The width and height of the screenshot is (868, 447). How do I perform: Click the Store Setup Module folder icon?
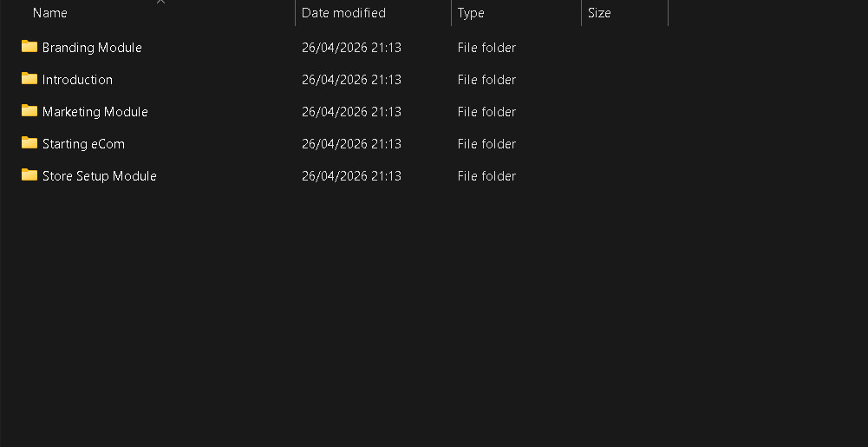pyautogui.click(x=29, y=175)
